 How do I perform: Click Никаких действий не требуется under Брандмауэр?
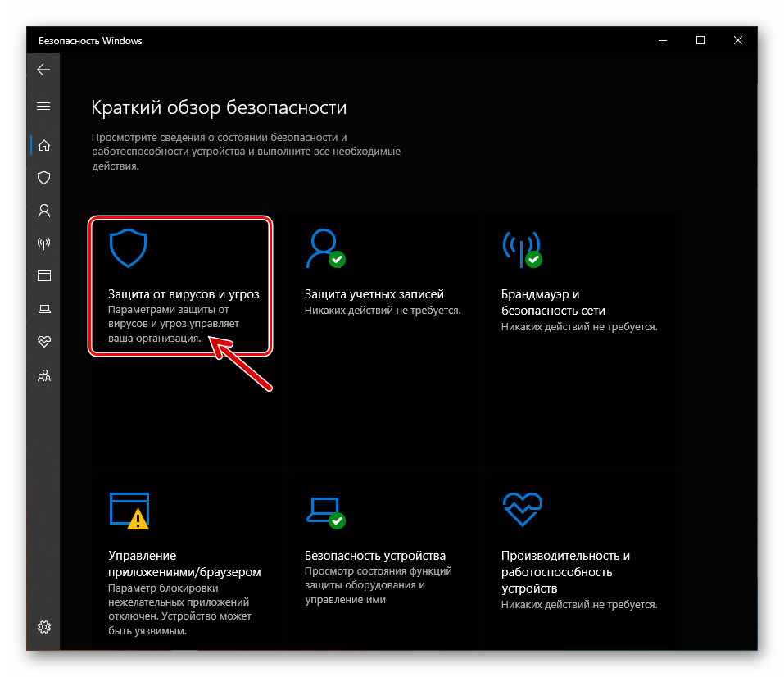tap(579, 327)
